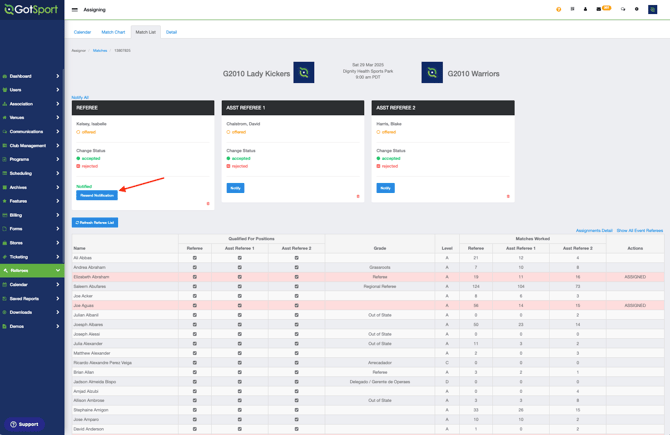Open the inbox icon with orange badge
The width and height of the screenshot is (670, 435).
[603, 9]
